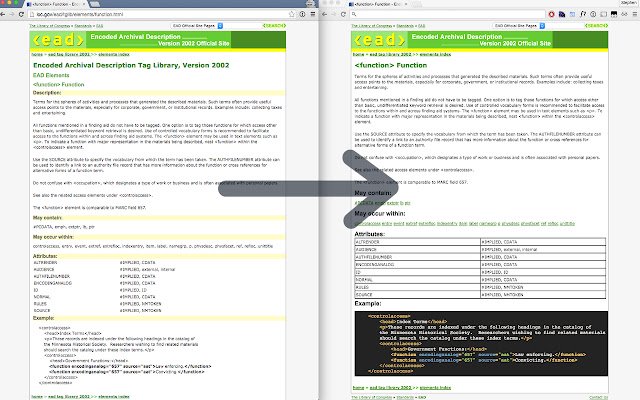Screen dimensions: 640x400
Task: Select the function tab in right browser
Action: 378,4
